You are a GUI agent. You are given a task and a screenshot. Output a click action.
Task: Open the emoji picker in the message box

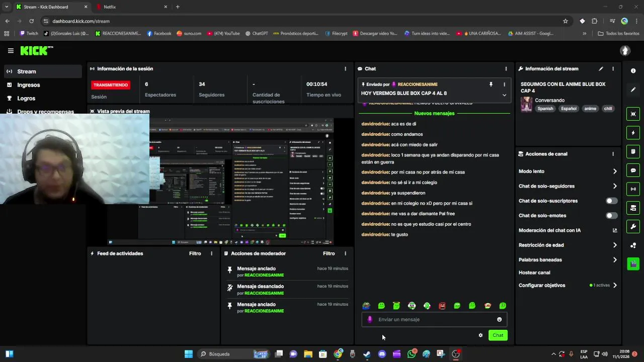[499, 319]
